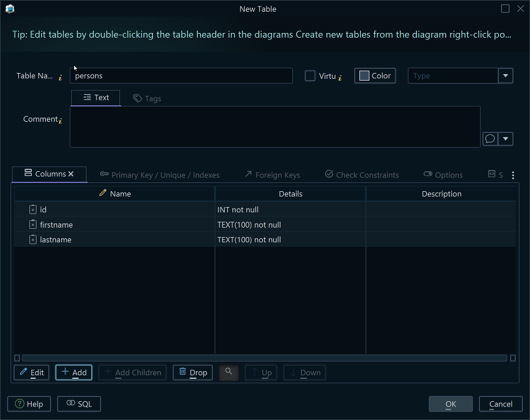Click the Details column header
Image resolution: width=530 pixels, height=420 pixels.
291,194
